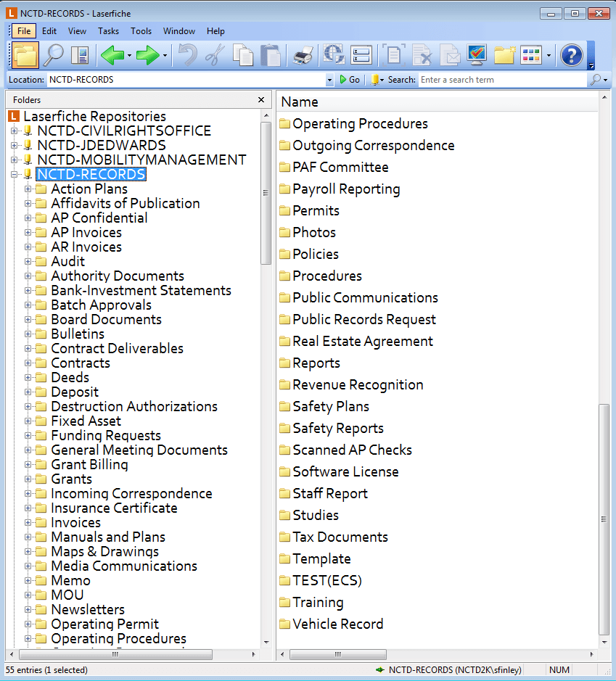This screenshot has width=616, height=681.
Task: Click NCTD-RECORDS connection in status bar
Action: (454, 669)
